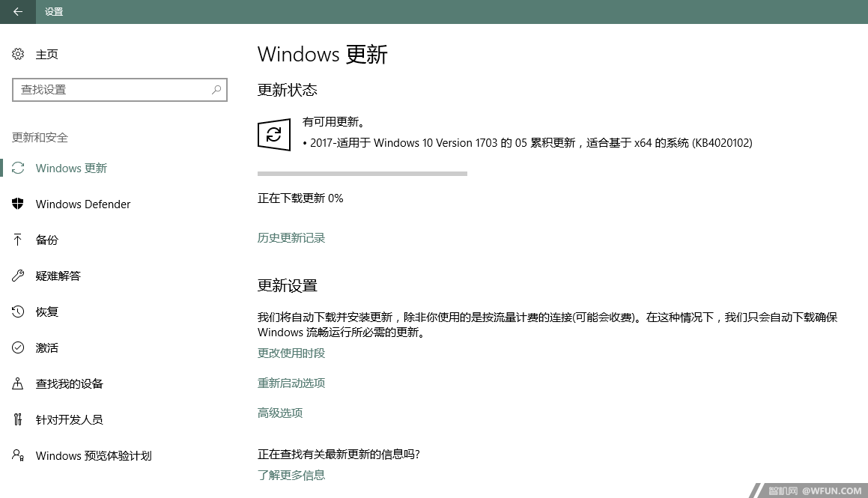The image size is (868, 498).
Task: Click the large update status refresh icon
Action: [274, 135]
